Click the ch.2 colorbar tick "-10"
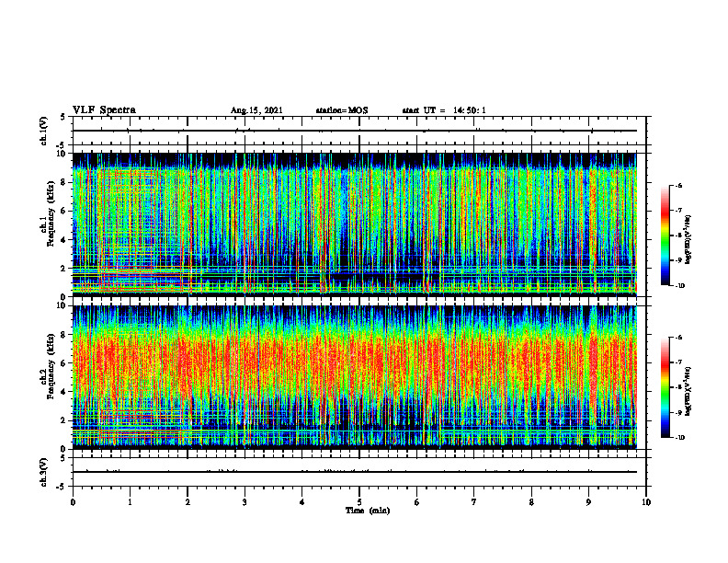Screen dimensions: 728x563 (679, 438)
